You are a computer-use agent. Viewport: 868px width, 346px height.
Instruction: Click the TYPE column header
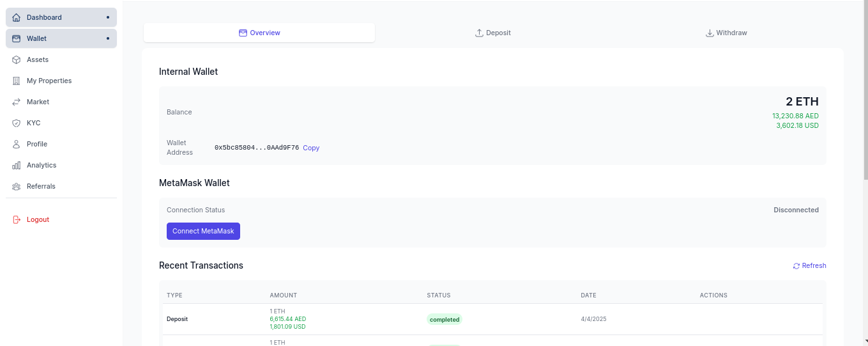174,295
